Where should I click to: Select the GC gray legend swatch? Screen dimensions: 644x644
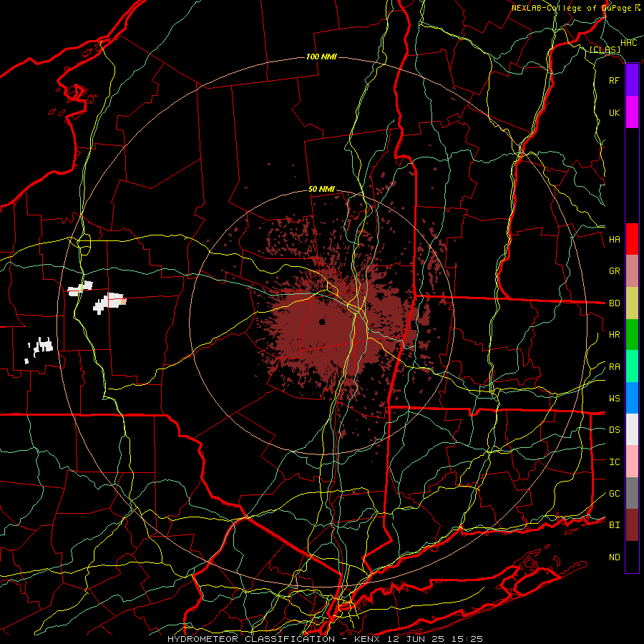632,493
